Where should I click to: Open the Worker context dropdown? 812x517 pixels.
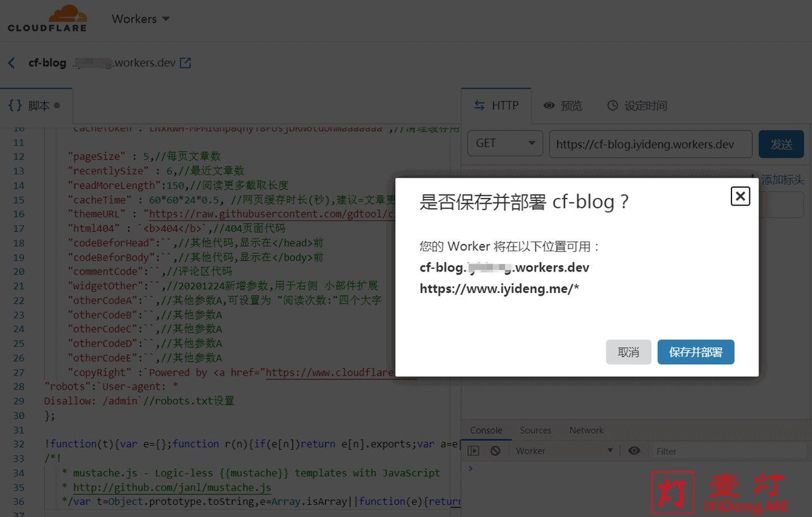[x=564, y=451]
